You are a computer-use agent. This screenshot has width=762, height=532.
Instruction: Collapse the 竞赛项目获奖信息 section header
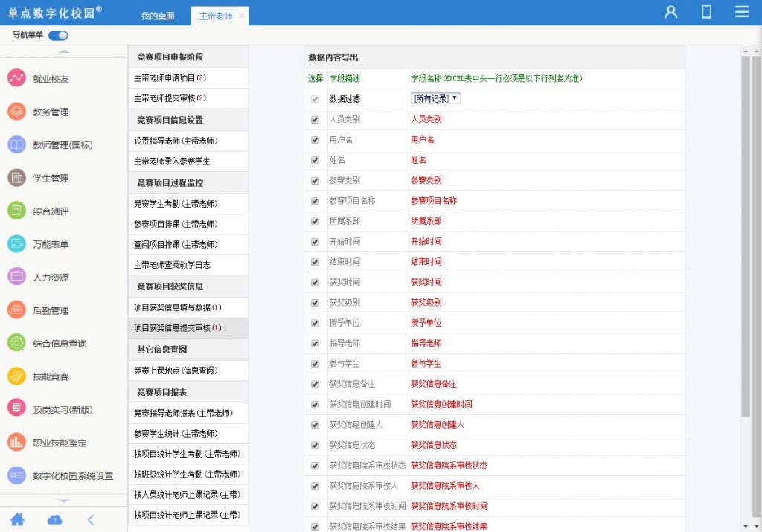pyautogui.click(x=188, y=286)
